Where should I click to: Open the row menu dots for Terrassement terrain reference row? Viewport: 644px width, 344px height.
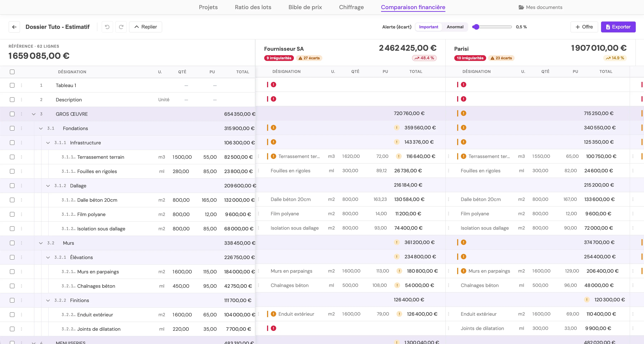pos(21,157)
